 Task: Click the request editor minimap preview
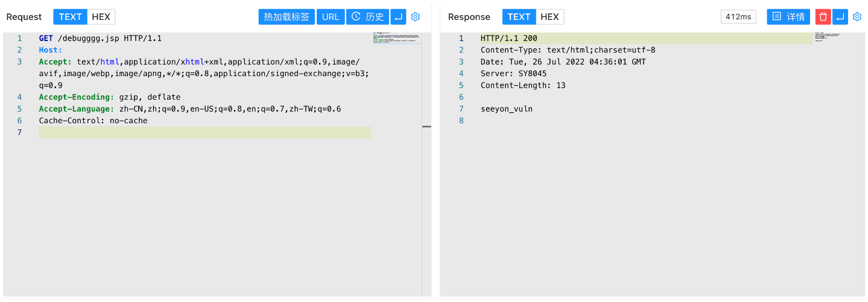tap(397, 38)
